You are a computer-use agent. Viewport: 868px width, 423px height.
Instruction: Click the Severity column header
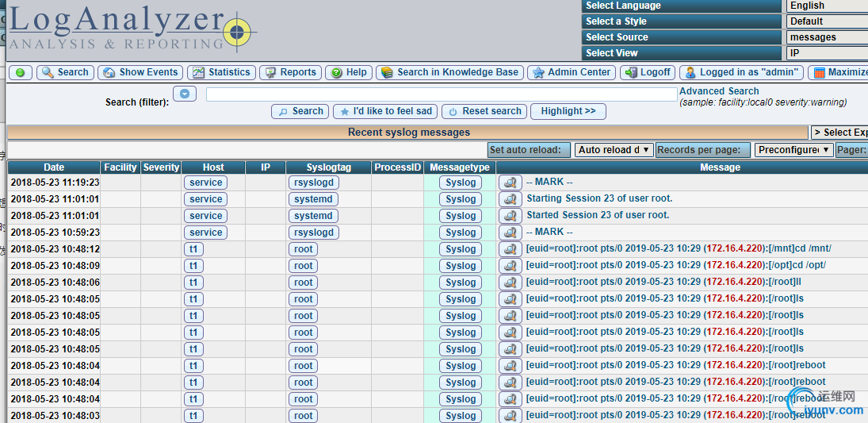pyautogui.click(x=161, y=167)
